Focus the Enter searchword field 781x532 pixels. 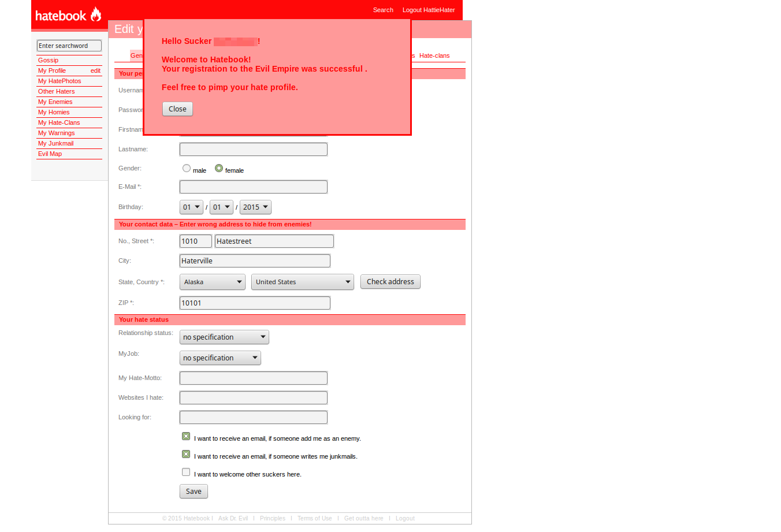[x=69, y=46]
